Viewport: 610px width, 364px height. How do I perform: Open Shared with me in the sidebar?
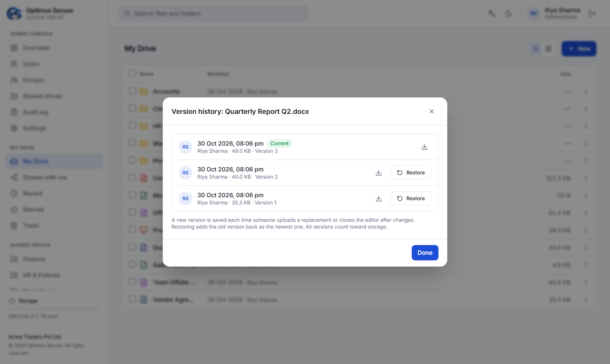(54, 177)
